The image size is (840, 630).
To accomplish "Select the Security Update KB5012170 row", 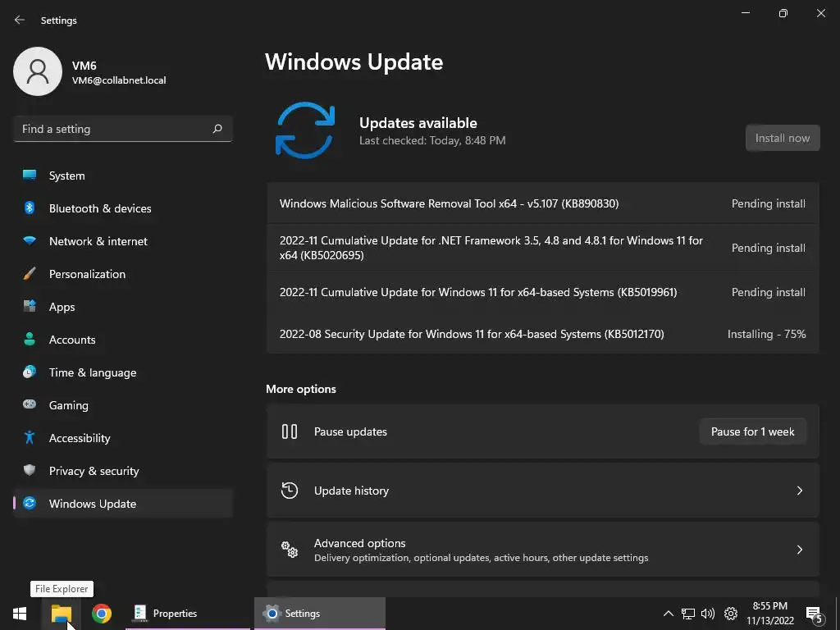I will pyautogui.click(x=543, y=334).
